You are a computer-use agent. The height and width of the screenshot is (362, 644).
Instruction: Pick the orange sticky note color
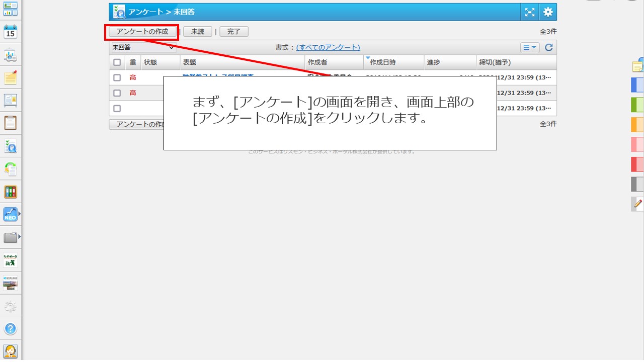[x=638, y=124]
